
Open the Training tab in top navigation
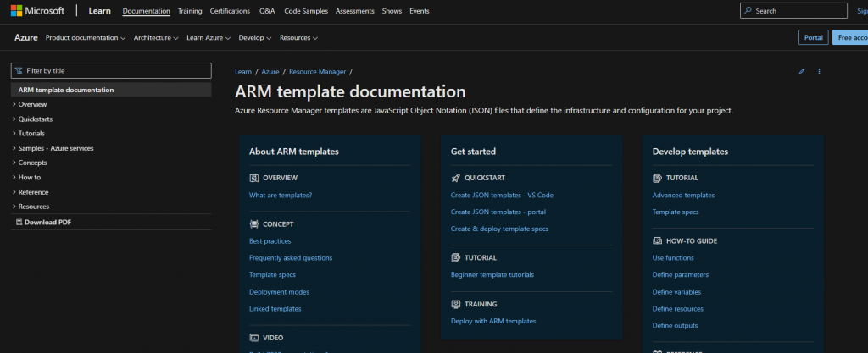coord(190,11)
